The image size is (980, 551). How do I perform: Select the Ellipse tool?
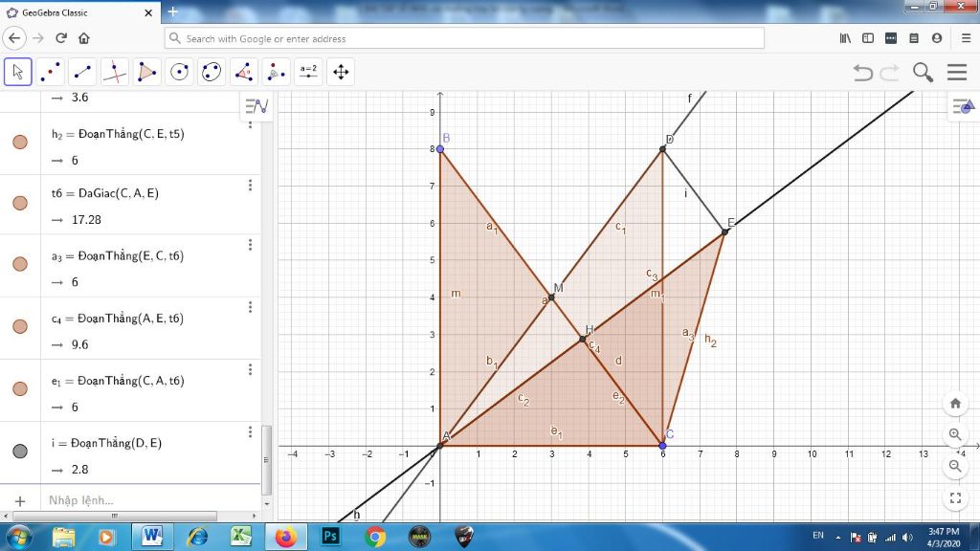[x=212, y=72]
